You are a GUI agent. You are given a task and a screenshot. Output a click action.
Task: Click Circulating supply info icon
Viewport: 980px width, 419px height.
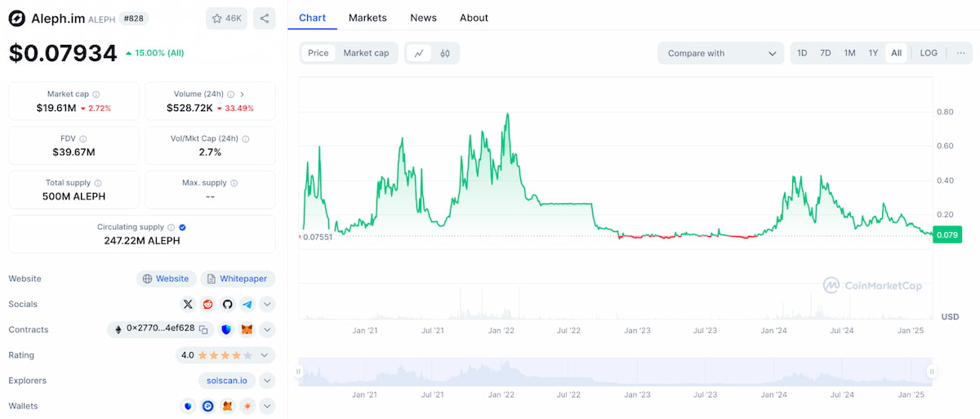(x=171, y=228)
